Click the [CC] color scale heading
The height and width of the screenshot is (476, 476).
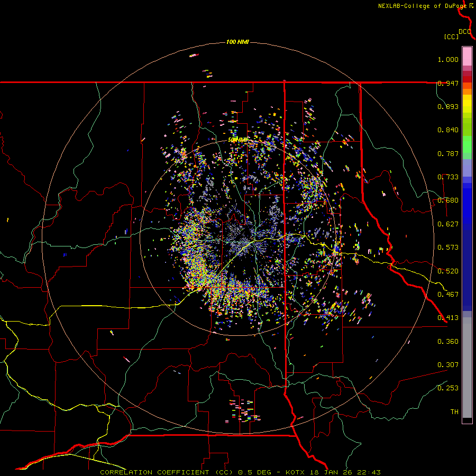coord(452,36)
